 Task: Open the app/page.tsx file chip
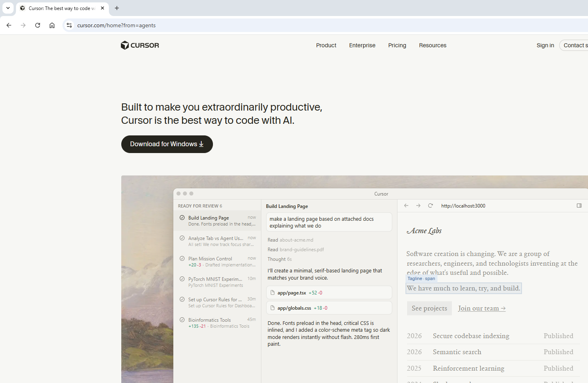pos(329,293)
